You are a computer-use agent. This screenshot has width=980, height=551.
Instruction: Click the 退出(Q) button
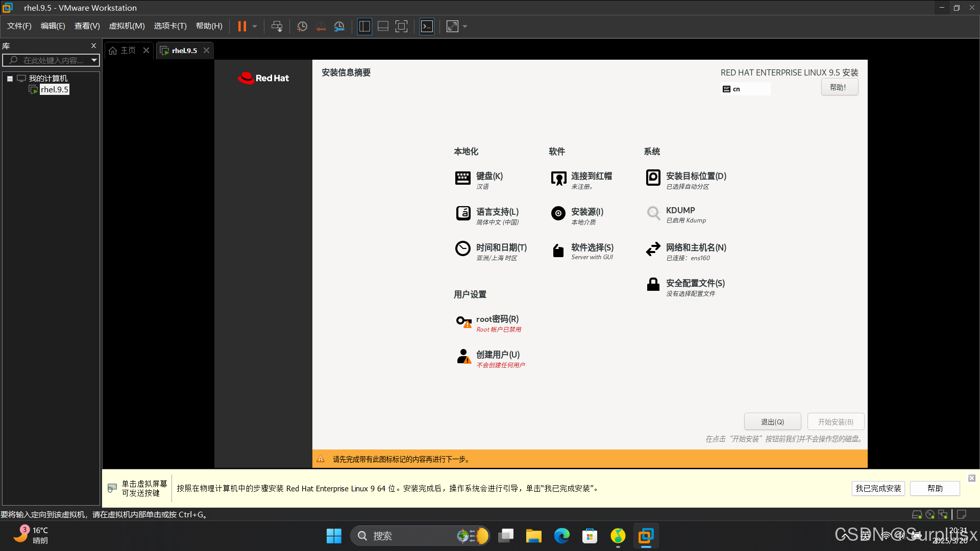772,422
